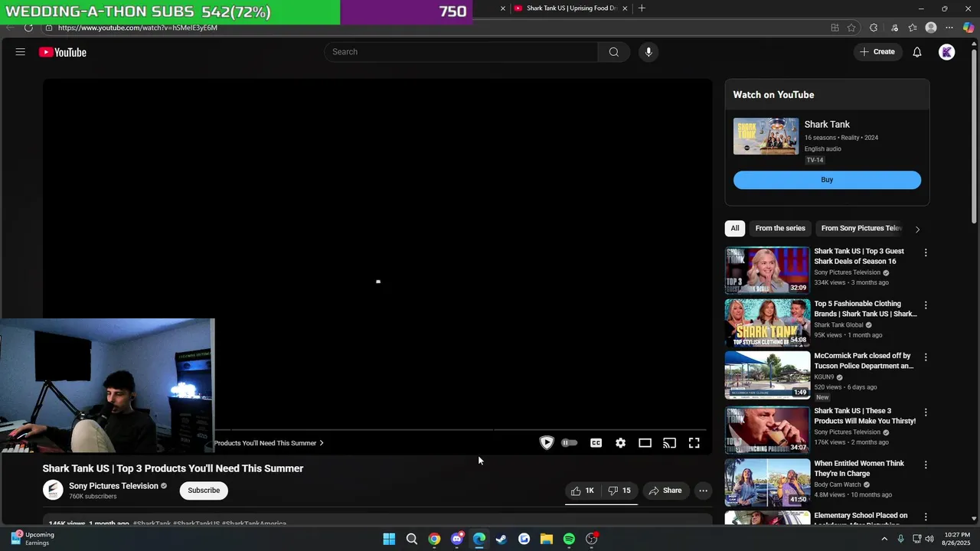980x551 pixels.
Task: Open split screen icon in address bar
Action: (x=835, y=28)
